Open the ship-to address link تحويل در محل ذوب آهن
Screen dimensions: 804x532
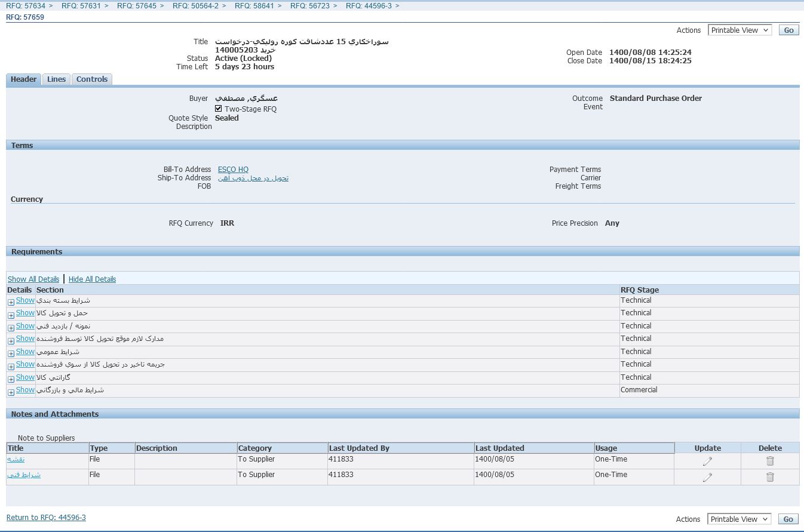(x=253, y=178)
